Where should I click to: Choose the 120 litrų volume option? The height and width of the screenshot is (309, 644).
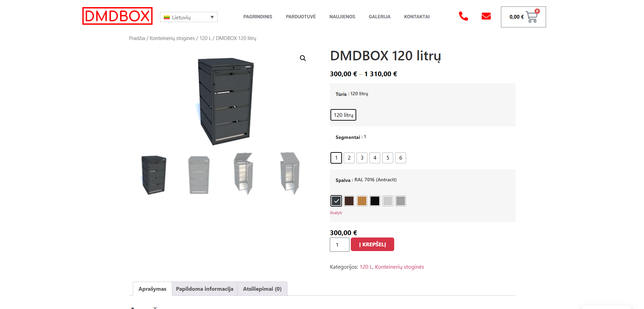(343, 115)
